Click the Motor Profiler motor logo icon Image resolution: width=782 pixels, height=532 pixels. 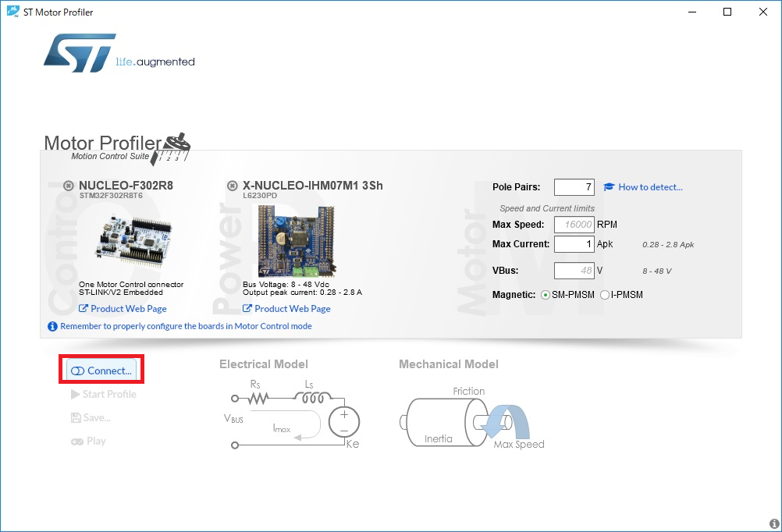point(172,147)
